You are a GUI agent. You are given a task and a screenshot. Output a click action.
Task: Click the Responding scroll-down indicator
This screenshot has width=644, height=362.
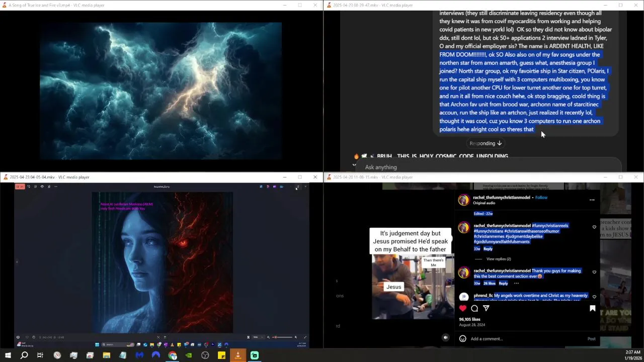[486, 143]
